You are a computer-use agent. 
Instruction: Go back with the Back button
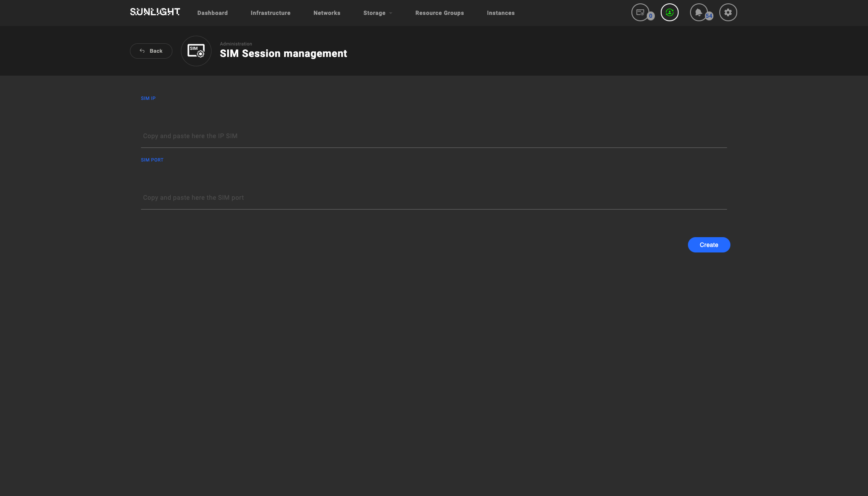151,51
